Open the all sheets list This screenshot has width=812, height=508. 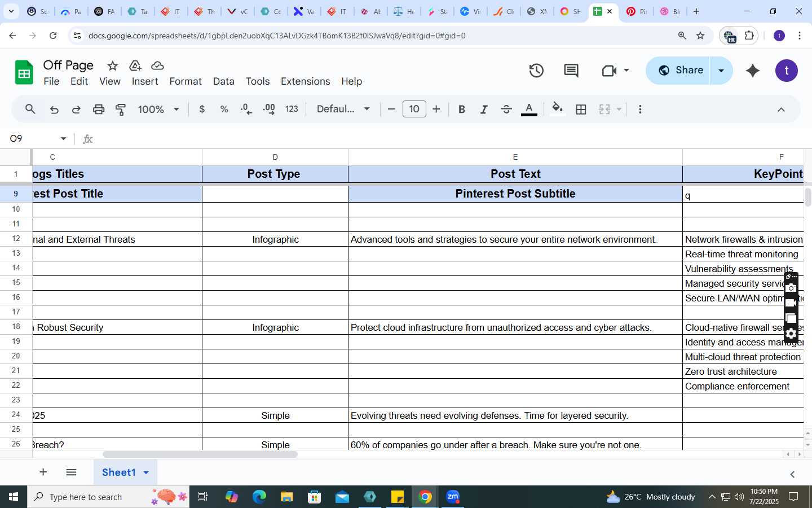click(x=71, y=472)
